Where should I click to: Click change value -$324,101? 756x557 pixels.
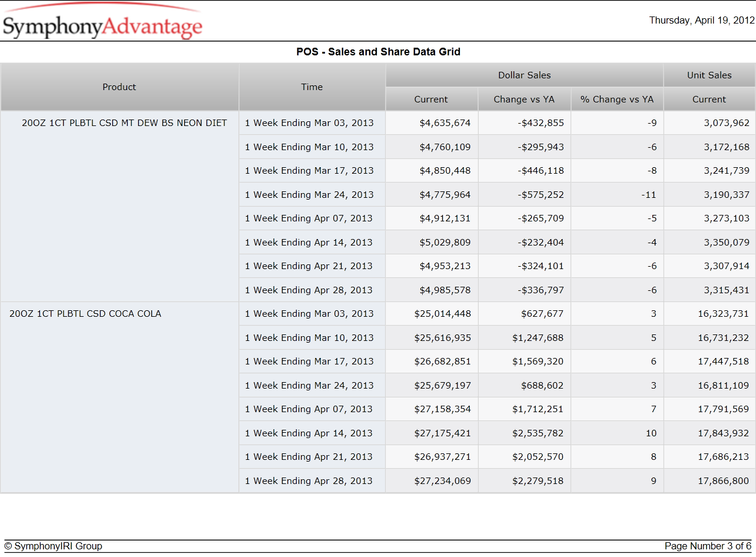(x=541, y=266)
